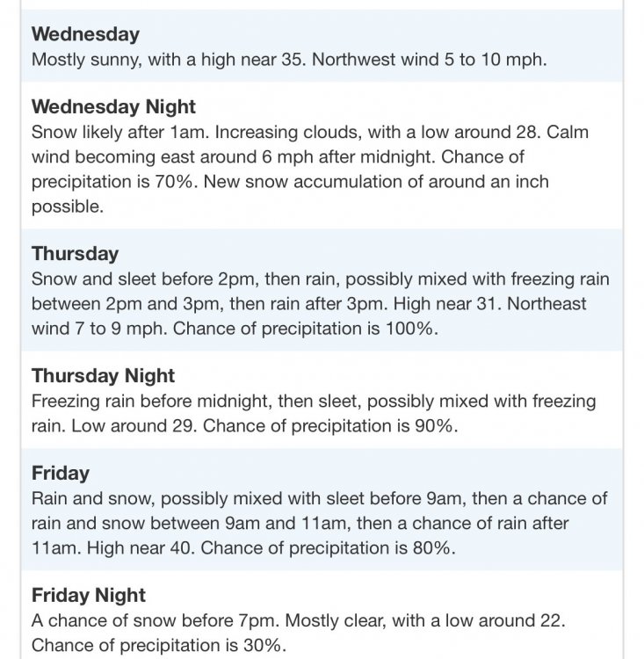Click 'Low around 29' forecast text

point(134,426)
